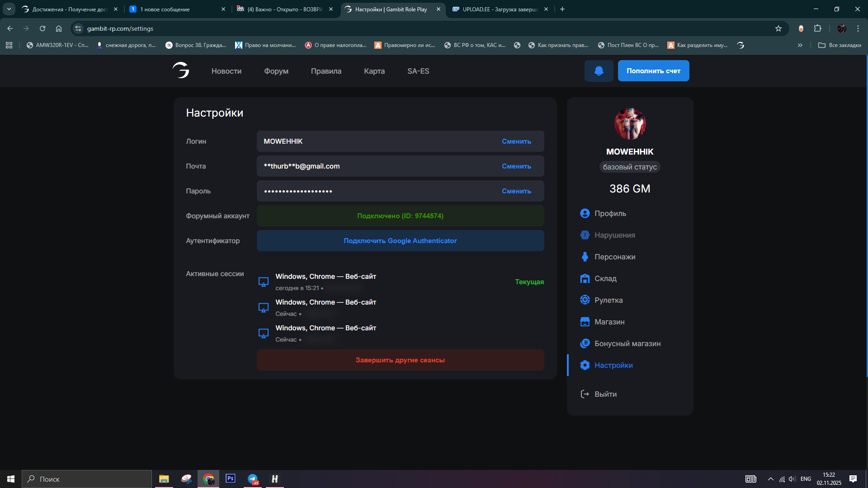Open Склад in the sidebar
The width and height of the screenshot is (868, 488).
pyautogui.click(x=605, y=278)
